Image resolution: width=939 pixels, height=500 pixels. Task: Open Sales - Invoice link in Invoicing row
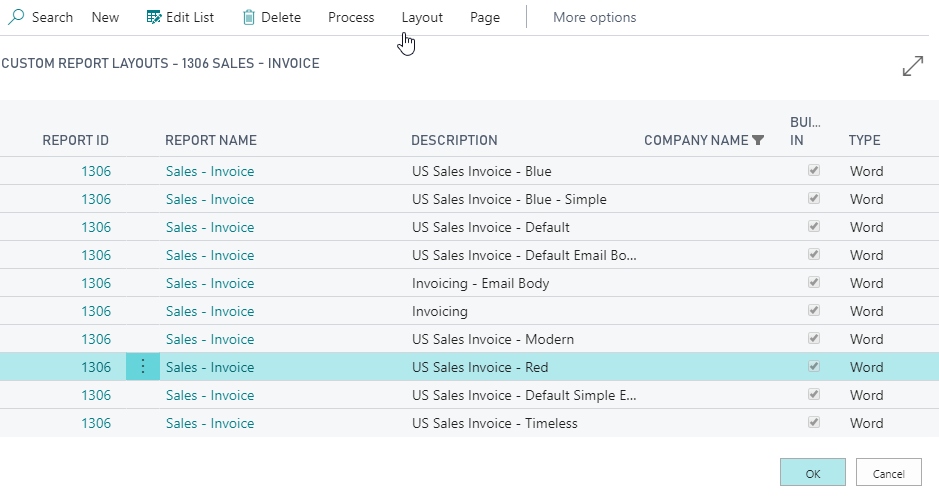[x=210, y=311]
